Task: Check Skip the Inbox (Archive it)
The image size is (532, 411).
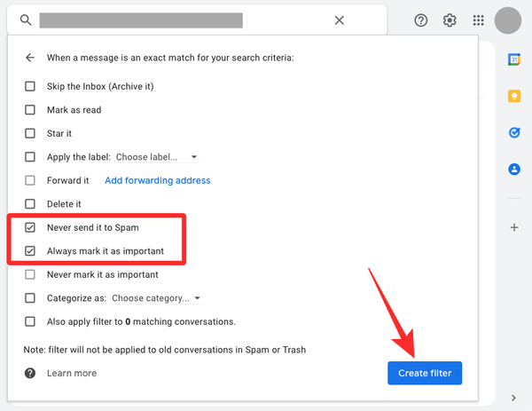Action: 30,86
